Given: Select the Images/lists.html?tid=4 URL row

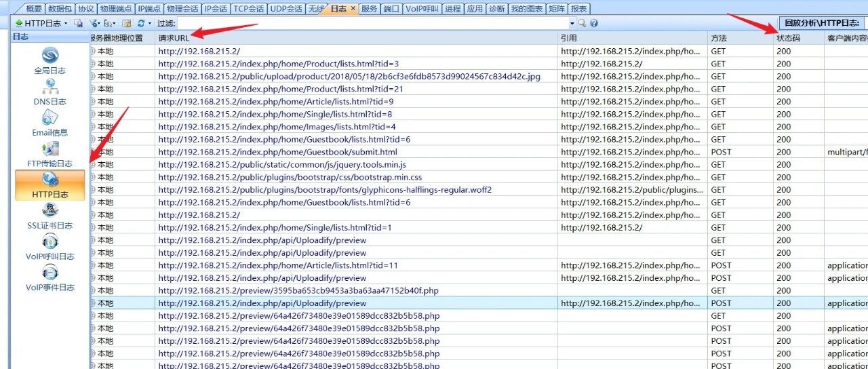Looking at the screenshot, I should click(277, 126).
